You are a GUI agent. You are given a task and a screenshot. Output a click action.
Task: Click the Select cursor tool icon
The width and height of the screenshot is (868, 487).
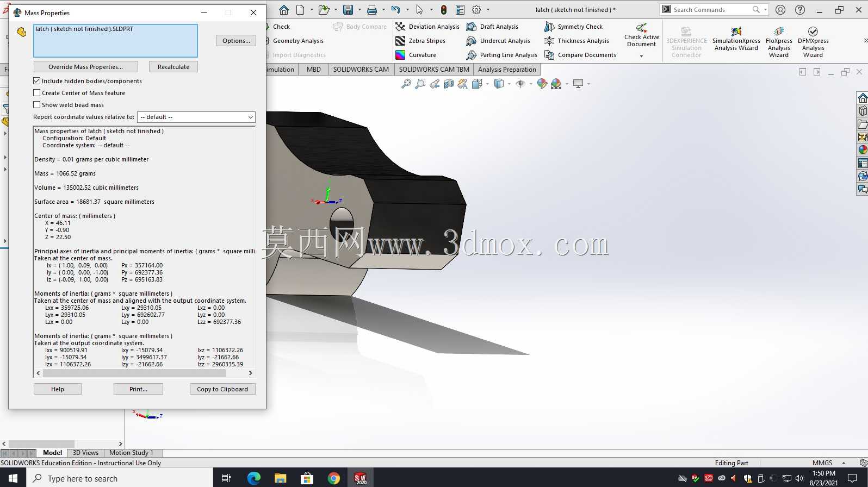click(419, 10)
